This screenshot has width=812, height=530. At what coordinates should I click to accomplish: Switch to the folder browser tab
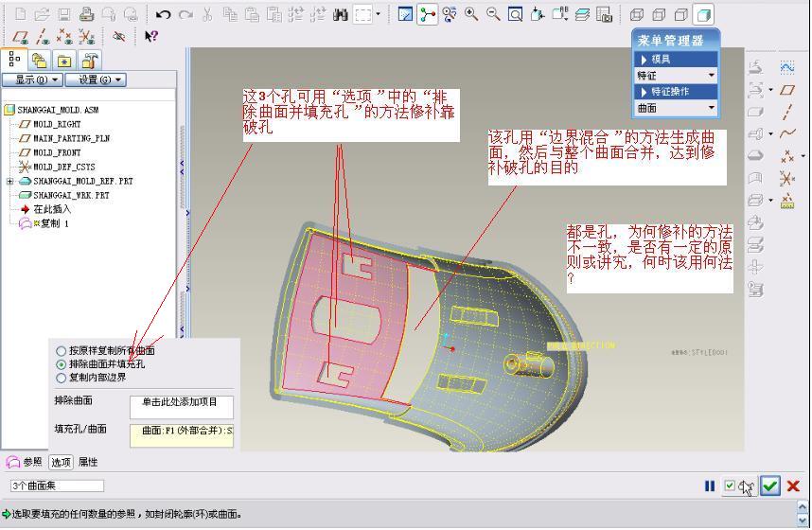point(40,61)
